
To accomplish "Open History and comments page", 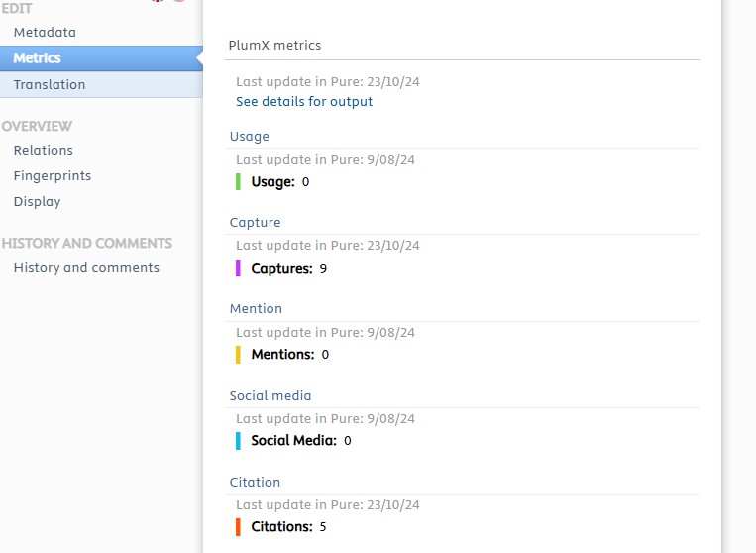I will click(86, 268).
